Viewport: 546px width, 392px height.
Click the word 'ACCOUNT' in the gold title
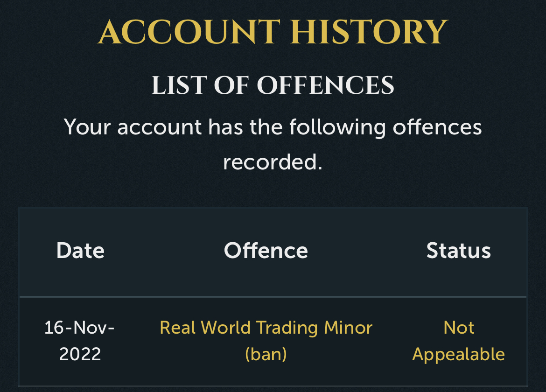[x=189, y=32]
